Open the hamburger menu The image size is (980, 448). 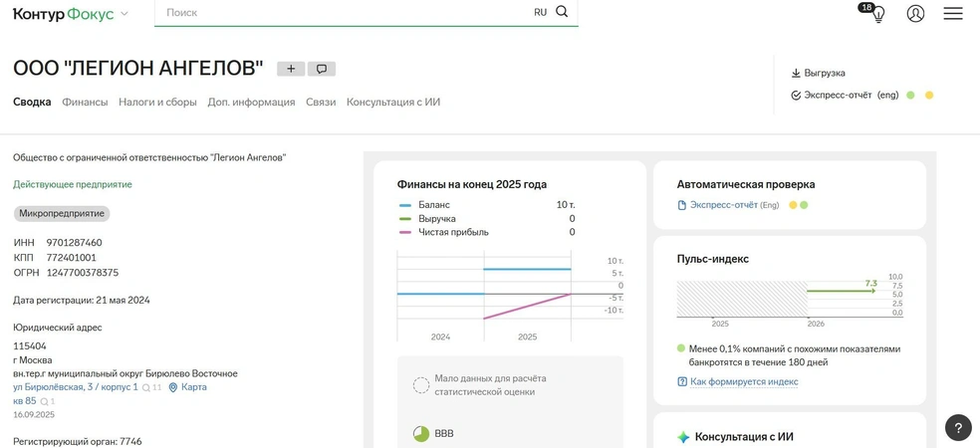pyautogui.click(x=953, y=13)
